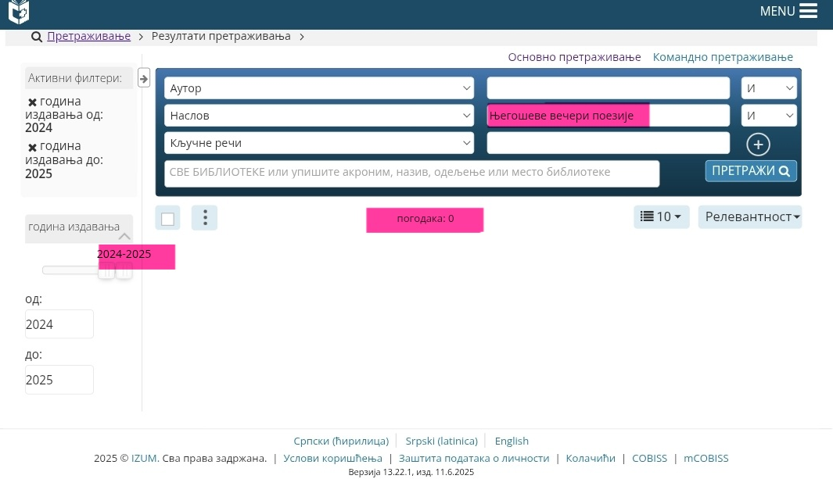Open the 'Аутор' search field dropdown
833x504 pixels.
coord(318,88)
